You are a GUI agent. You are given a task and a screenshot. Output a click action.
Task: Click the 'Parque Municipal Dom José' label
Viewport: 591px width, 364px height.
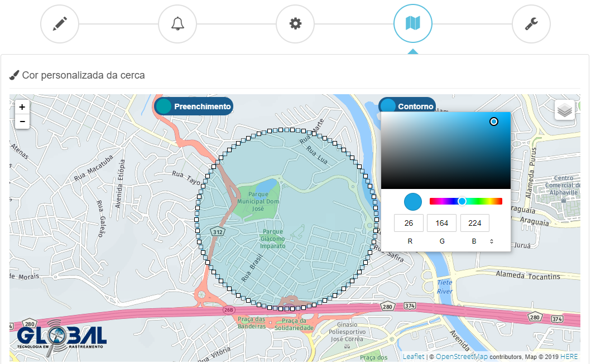coord(258,201)
